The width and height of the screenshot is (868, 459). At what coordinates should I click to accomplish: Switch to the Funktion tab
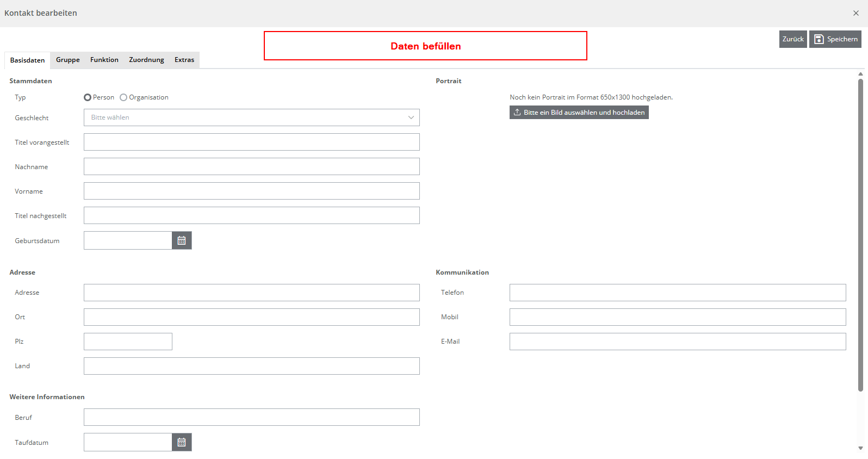point(104,60)
